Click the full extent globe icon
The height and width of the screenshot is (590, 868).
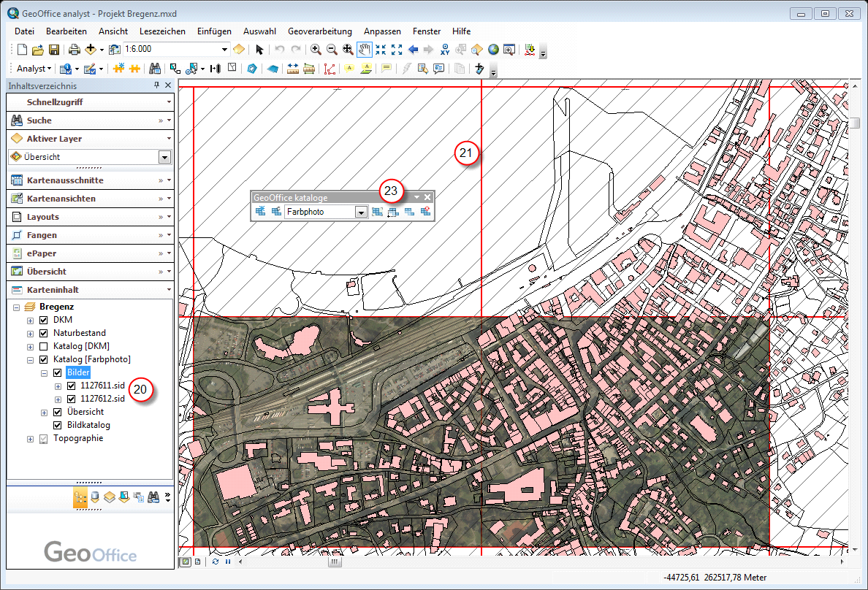493,50
